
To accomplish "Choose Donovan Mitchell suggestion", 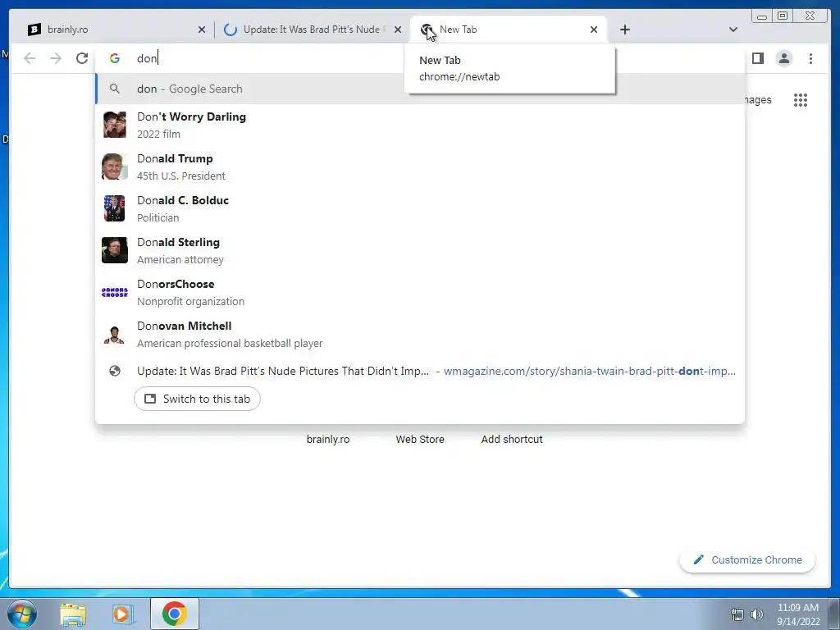I will pos(421,334).
